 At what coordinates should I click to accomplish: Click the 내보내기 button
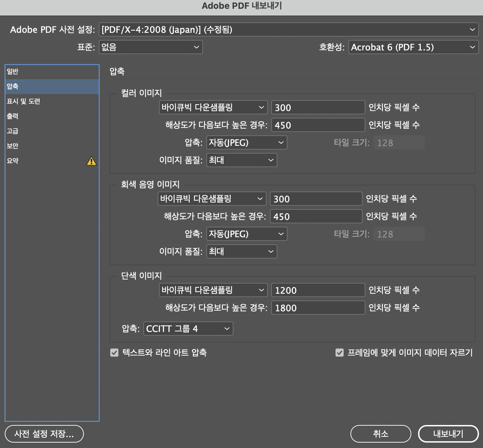coord(448,434)
